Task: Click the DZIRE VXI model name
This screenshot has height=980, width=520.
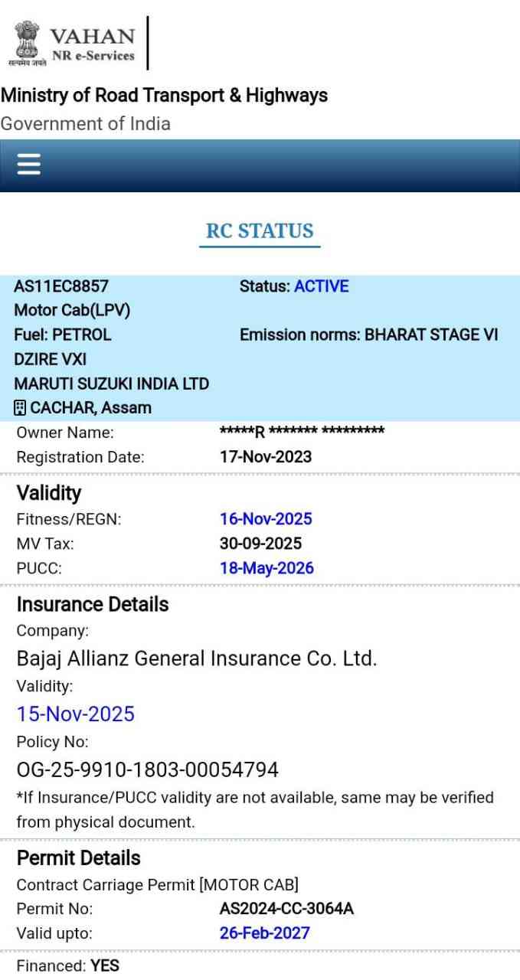Action: pyautogui.click(x=51, y=359)
